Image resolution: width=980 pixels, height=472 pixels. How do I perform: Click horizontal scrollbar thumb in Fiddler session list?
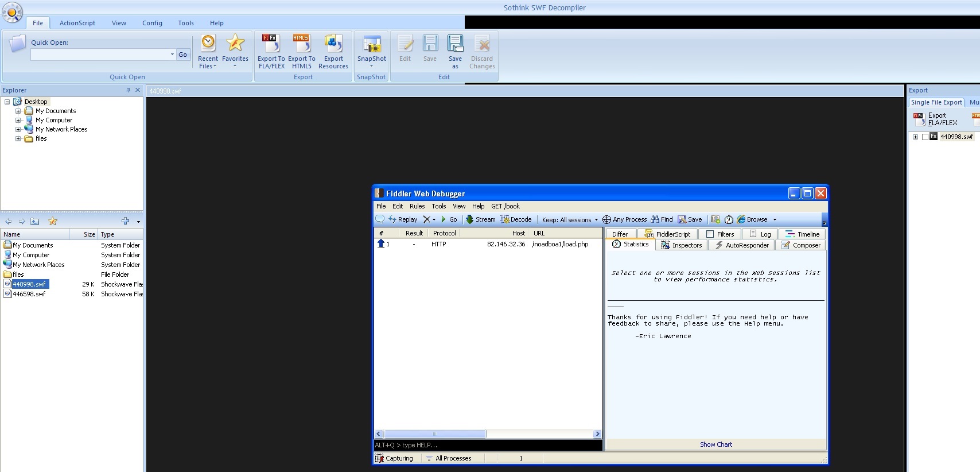(x=435, y=434)
